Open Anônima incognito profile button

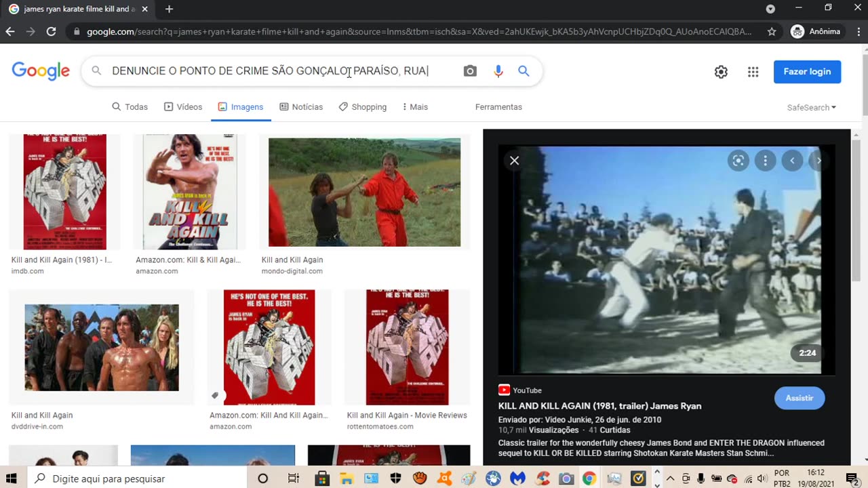tap(816, 31)
